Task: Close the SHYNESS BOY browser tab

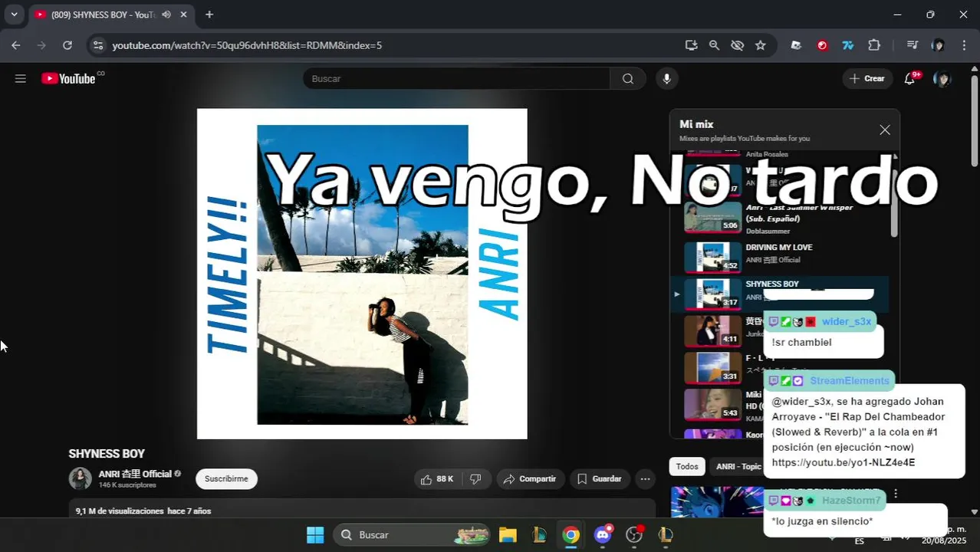Action: [x=185, y=15]
